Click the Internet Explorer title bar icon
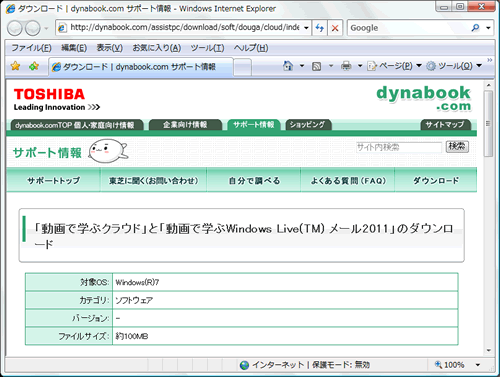The width and height of the screenshot is (500, 377). tap(11, 9)
